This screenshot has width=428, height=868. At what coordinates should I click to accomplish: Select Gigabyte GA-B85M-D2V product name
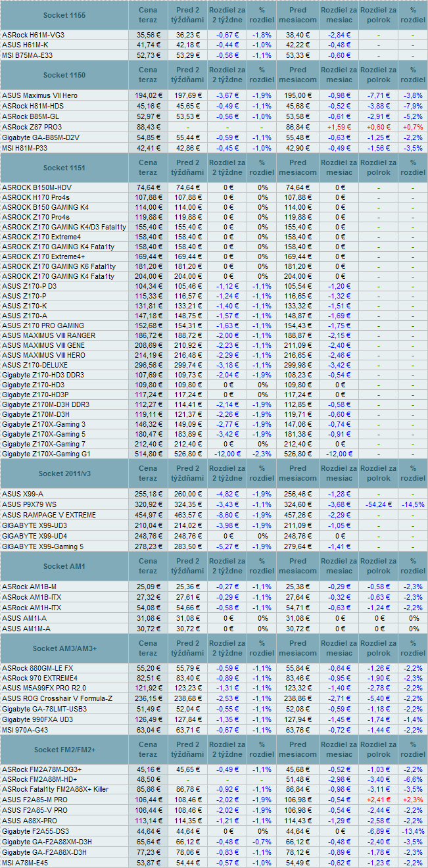(41, 137)
